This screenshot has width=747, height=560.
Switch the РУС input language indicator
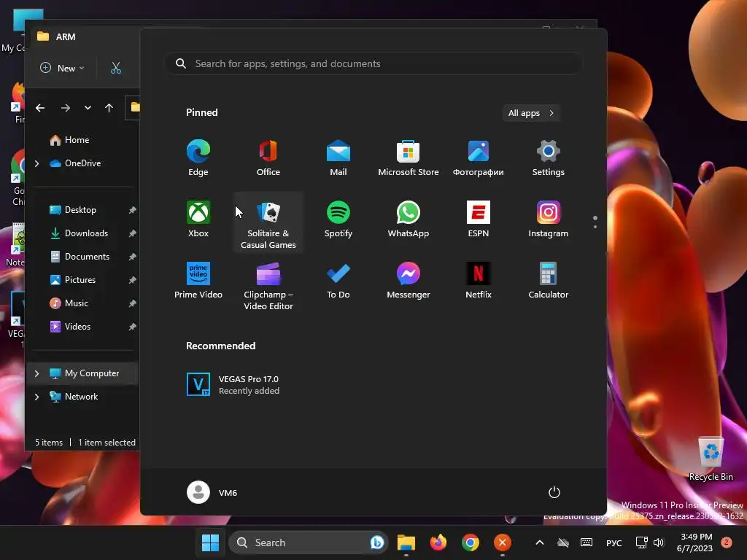coord(614,542)
